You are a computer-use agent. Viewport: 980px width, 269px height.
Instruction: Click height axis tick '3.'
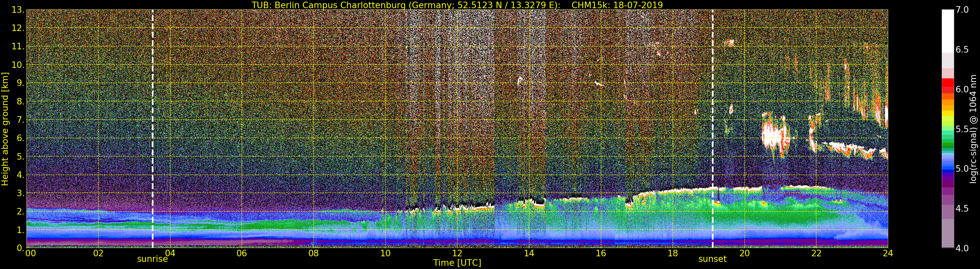[x=20, y=193]
